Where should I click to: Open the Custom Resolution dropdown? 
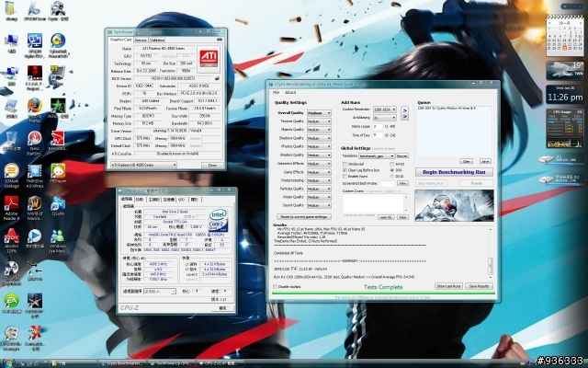[x=384, y=109]
